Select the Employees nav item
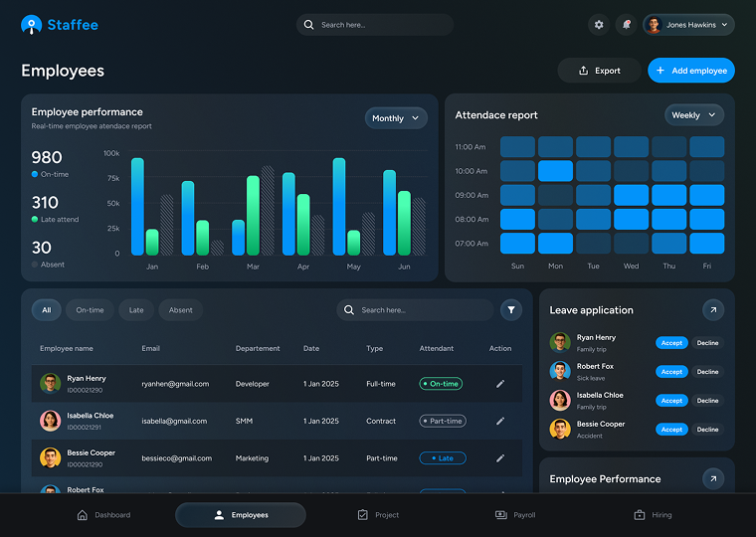This screenshot has height=537, width=756. pos(241,515)
